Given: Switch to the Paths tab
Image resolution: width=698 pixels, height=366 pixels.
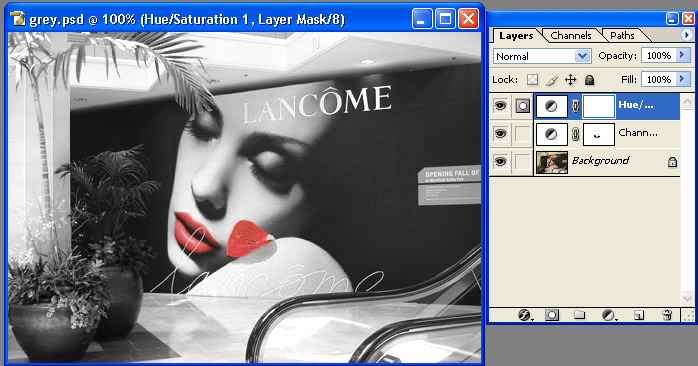Looking at the screenshot, I should click(622, 35).
